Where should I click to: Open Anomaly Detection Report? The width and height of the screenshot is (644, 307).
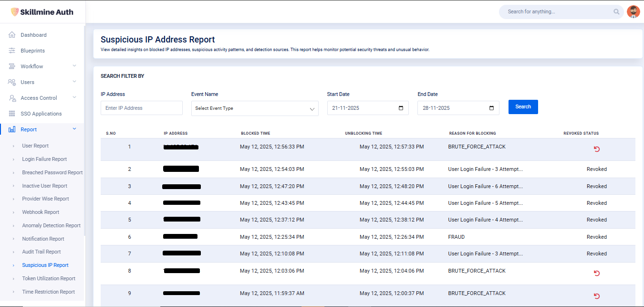coord(51,225)
